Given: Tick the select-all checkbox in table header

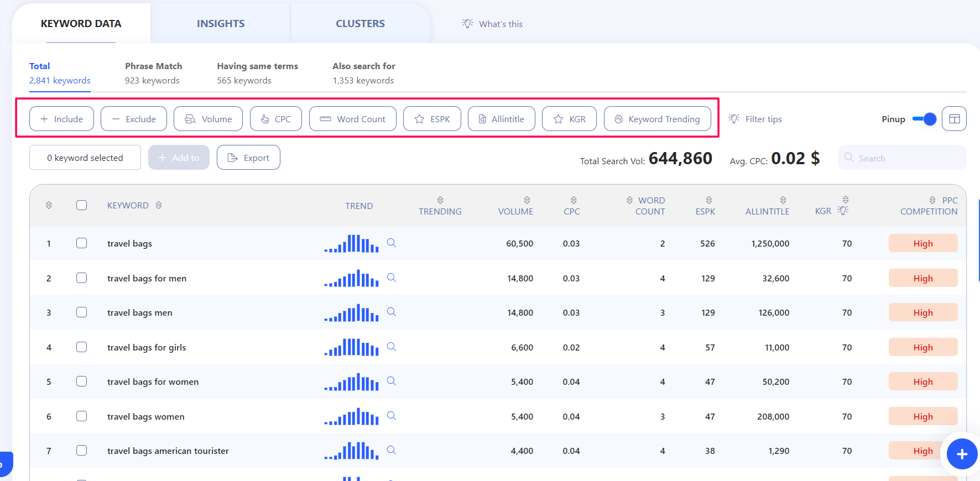Looking at the screenshot, I should [x=82, y=205].
